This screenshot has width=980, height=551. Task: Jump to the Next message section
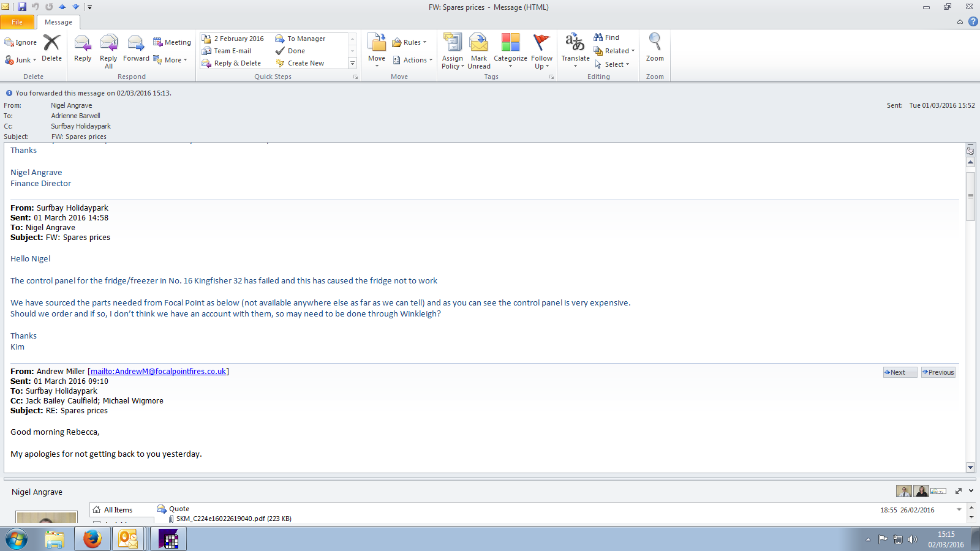coord(899,372)
